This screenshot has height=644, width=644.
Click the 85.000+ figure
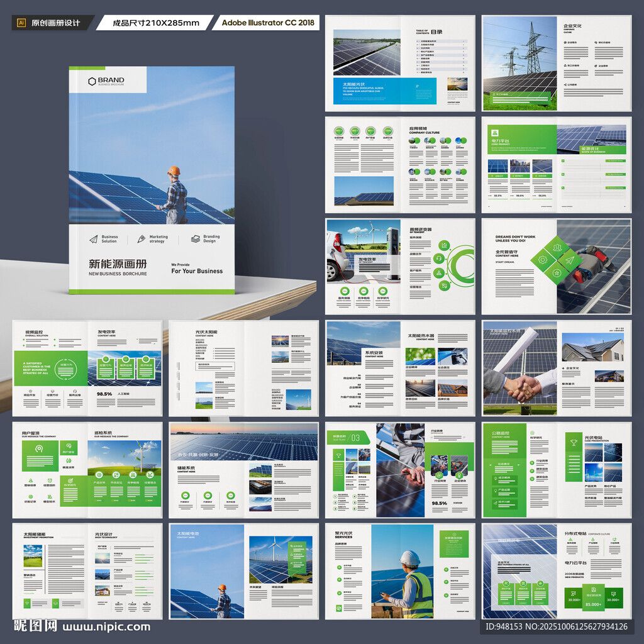tap(593, 604)
